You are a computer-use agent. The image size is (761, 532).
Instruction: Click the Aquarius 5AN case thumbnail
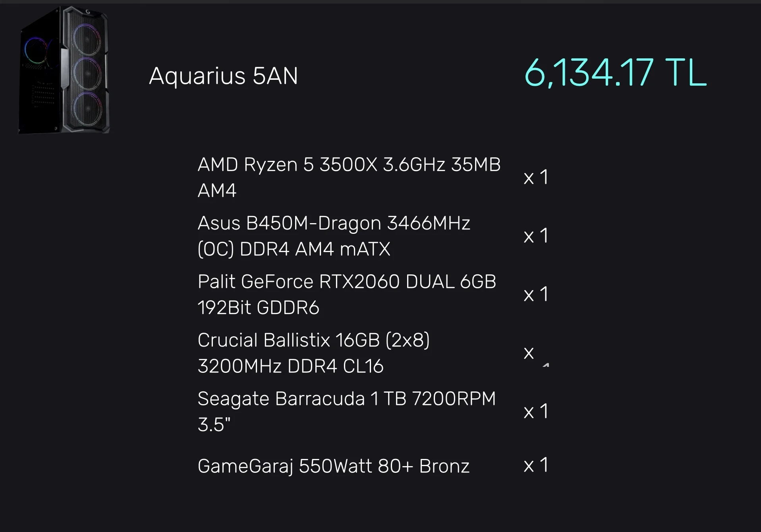tap(64, 70)
